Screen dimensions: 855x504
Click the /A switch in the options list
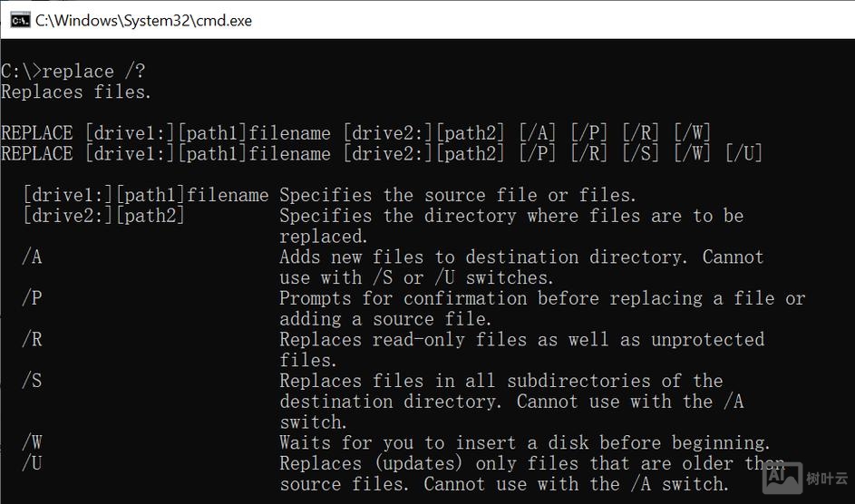pos(32,257)
